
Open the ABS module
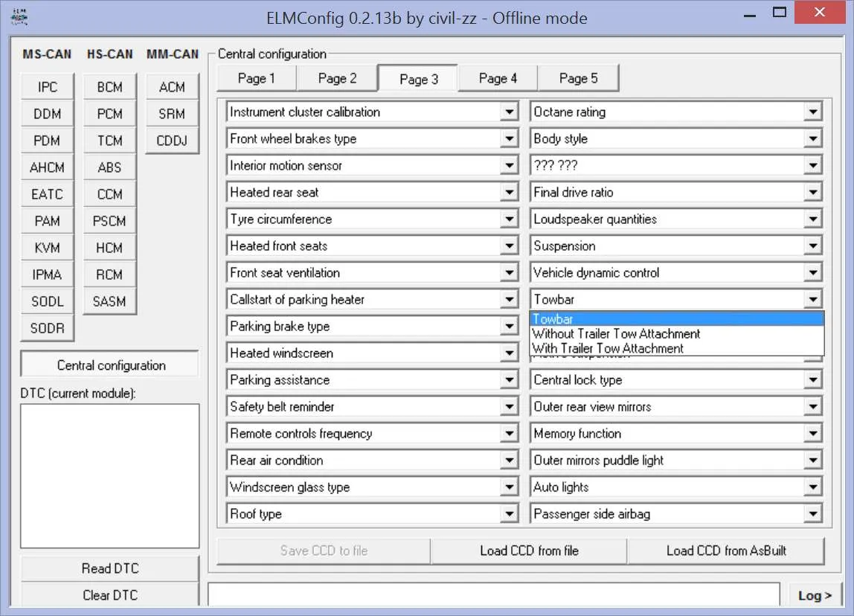click(109, 167)
